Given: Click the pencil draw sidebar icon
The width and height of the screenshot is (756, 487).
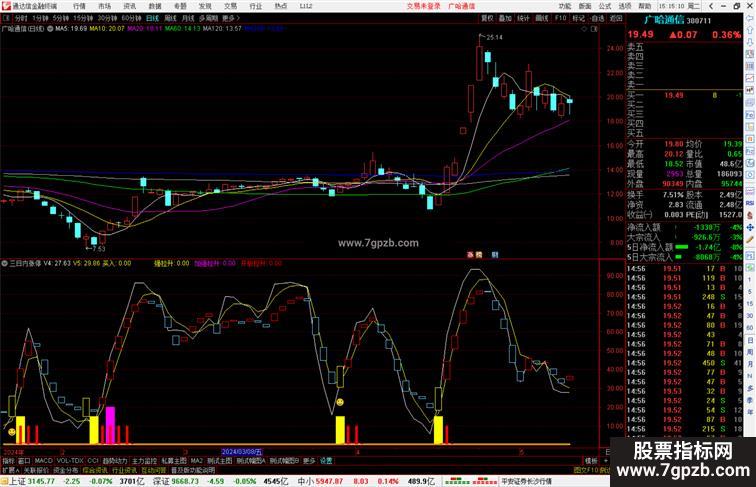Looking at the screenshot, I should (750, 240).
